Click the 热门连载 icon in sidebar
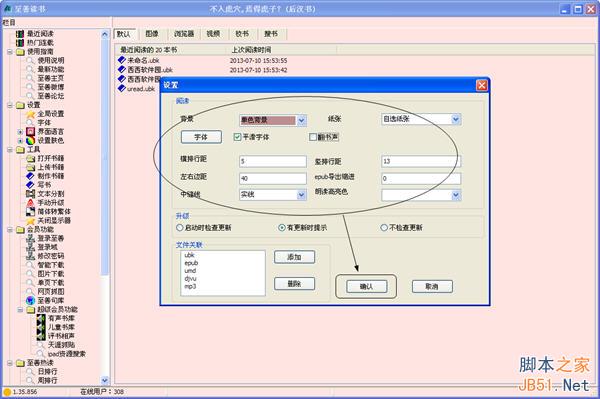600x399 pixels. click(x=20, y=43)
